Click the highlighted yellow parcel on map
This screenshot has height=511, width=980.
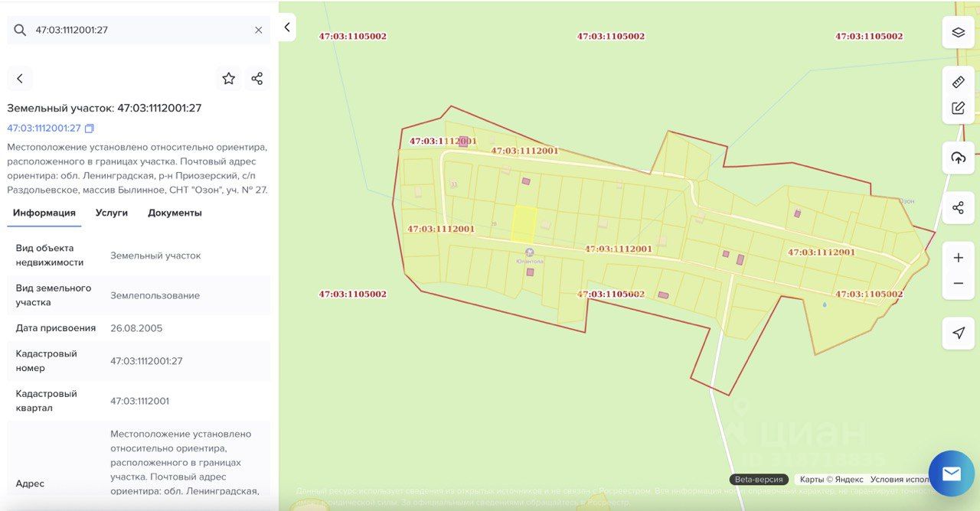523,224
